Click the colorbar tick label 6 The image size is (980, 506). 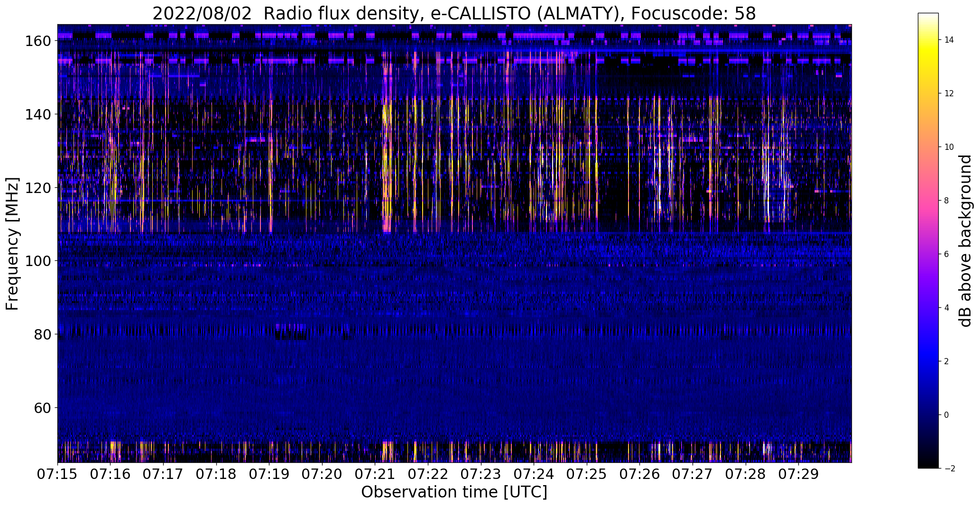pos(947,254)
